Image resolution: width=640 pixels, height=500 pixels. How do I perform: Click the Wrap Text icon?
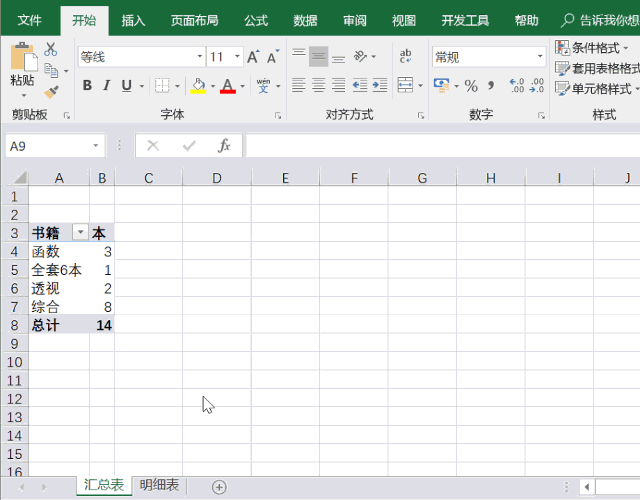(405, 56)
